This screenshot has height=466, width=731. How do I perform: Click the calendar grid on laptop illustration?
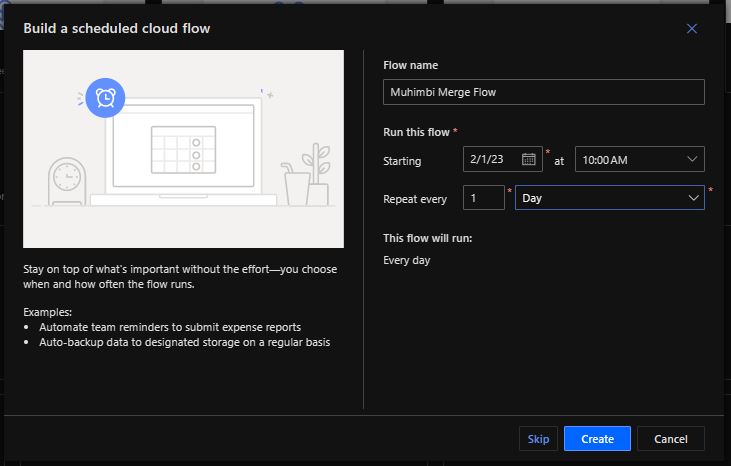pyautogui.click(x=182, y=148)
